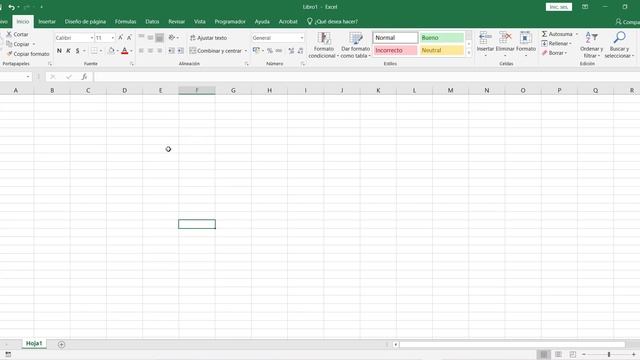The image size is (640, 360).
Task: Increase font size with the big A
Action: 120,38
